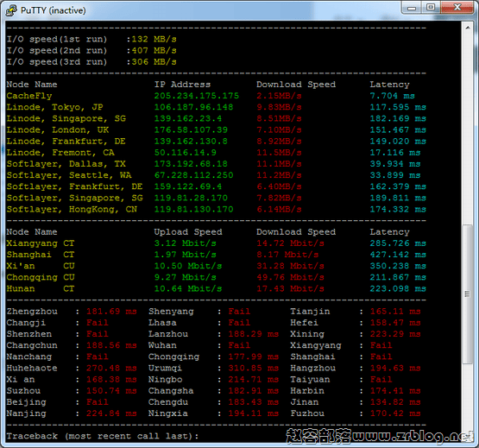Click the scrollbar up arrow
The image size is (479, 448).
[468, 28]
